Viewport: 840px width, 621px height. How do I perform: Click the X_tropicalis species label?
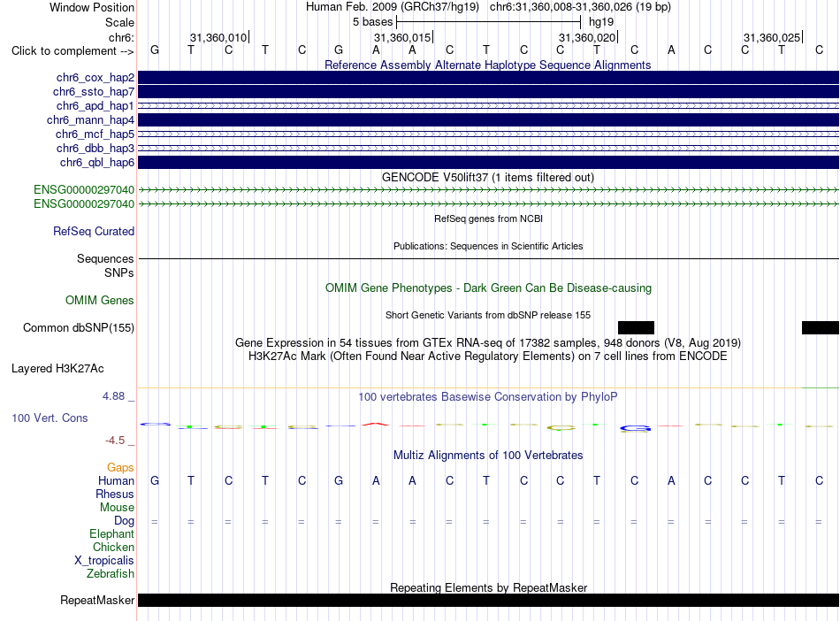[104, 561]
